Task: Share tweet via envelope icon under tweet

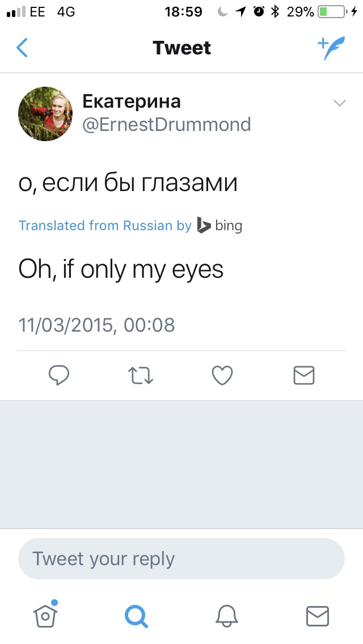Action: [303, 375]
